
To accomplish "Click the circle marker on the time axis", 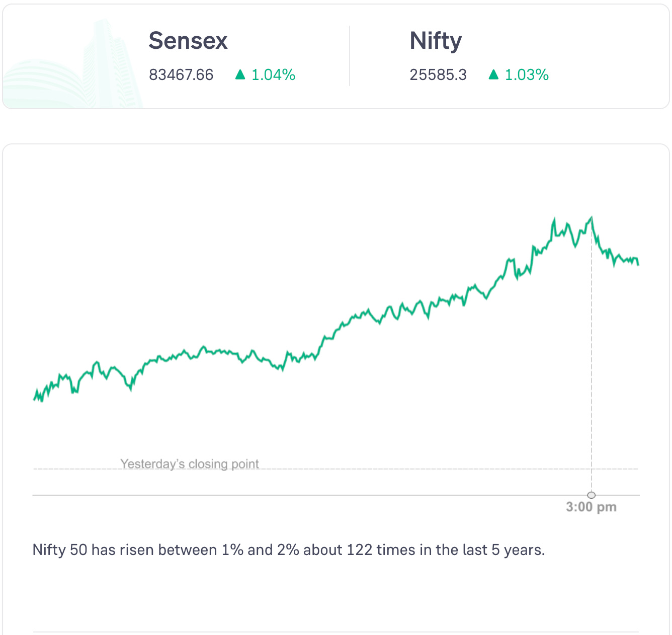I will click(592, 495).
